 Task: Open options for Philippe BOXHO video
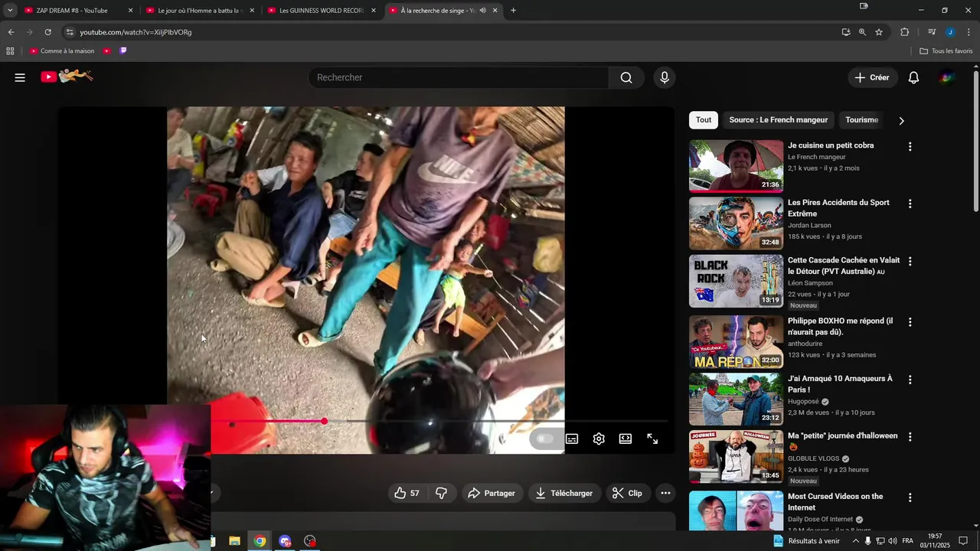tap(910, 322)
